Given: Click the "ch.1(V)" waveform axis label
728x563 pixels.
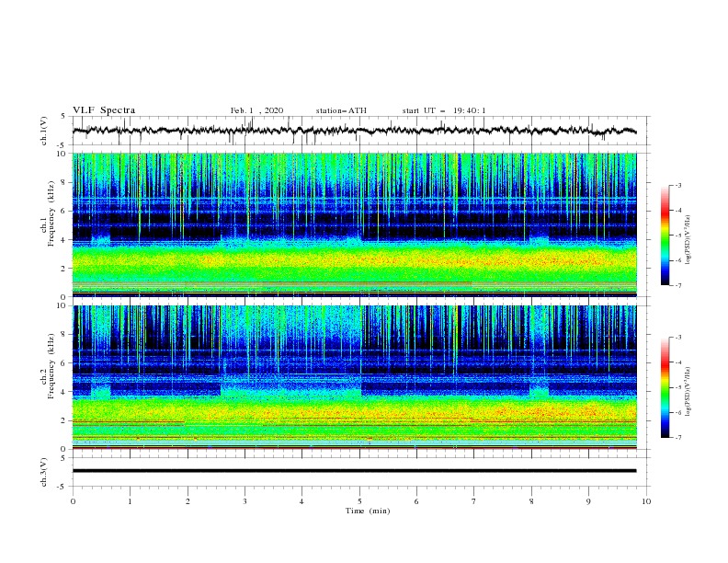Looking at the screenshot, I should coord(44,131).
